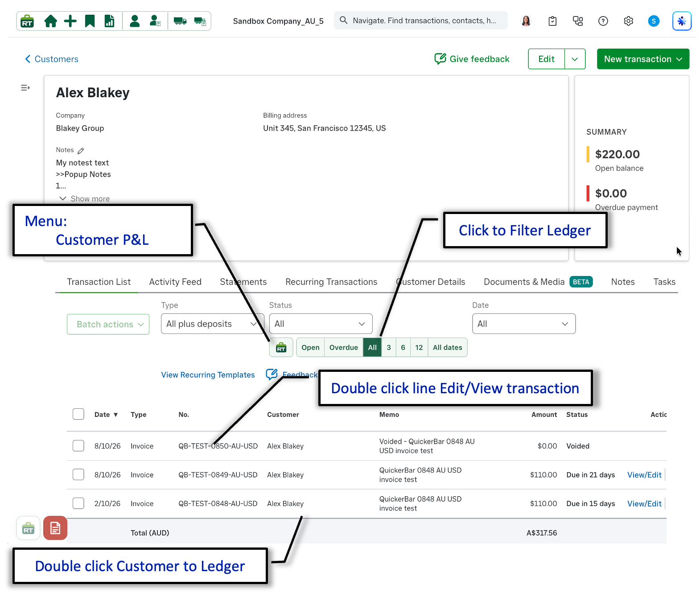
Task: Filter ledger to 3 months
Action: tap(389, 348)
